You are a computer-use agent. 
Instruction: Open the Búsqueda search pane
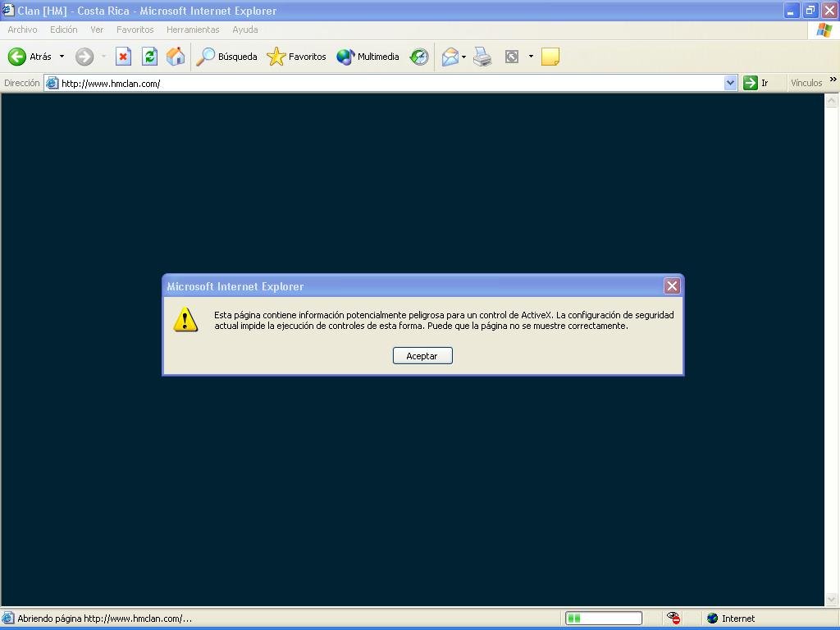pyautogui.click(x=226, y=57)
